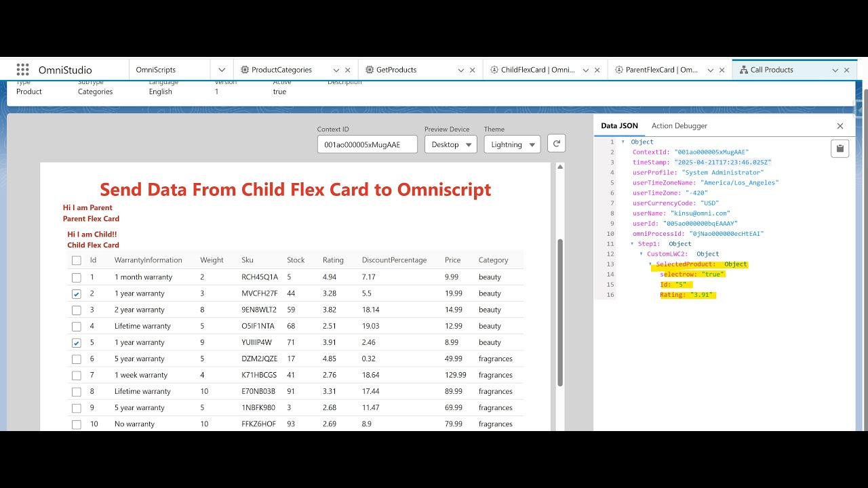Close the ProductCategories tab
The height and width of the screenshot is (488, 868).
pyautogui.click(x=348, y=70)
